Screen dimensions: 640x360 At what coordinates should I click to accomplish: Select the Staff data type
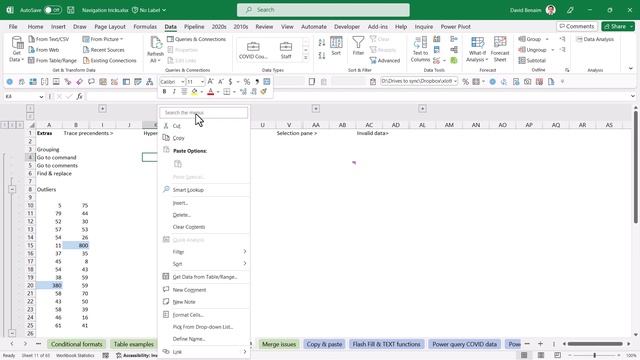click(x=286, y=50)
